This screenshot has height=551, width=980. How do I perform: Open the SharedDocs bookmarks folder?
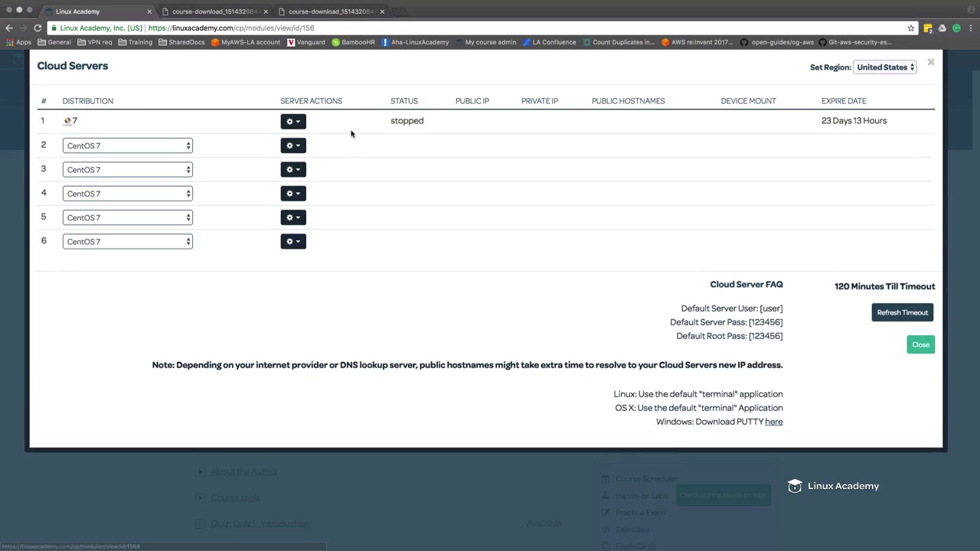181,42
